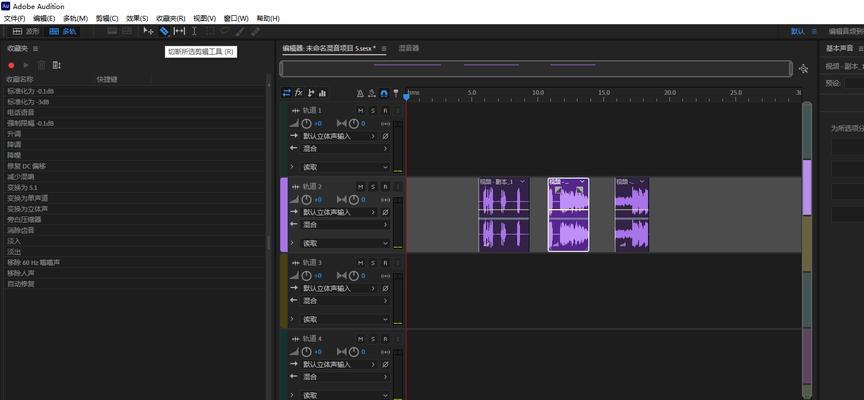The width and height of the screenshot is (864, 400).
Task: Arm track 轨道 3 for record
Action: 385,263
